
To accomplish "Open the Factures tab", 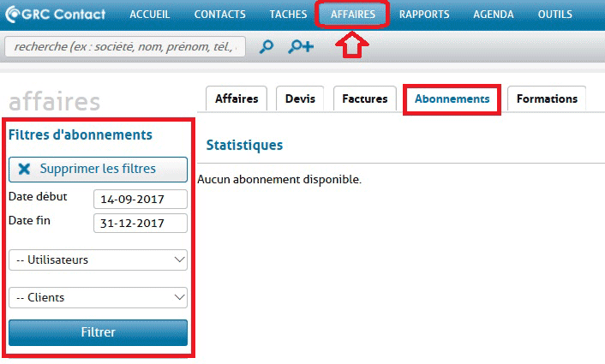I will [x=364, y=99].
